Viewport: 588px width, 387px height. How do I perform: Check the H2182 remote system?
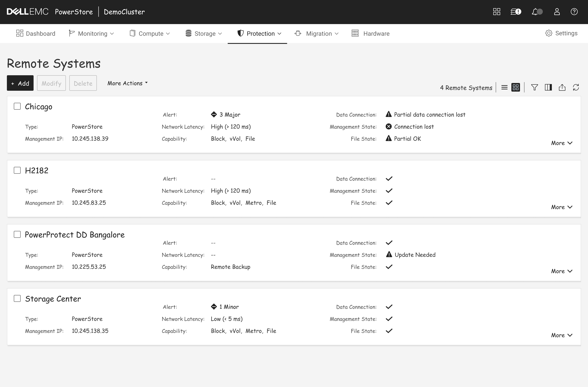17,170
